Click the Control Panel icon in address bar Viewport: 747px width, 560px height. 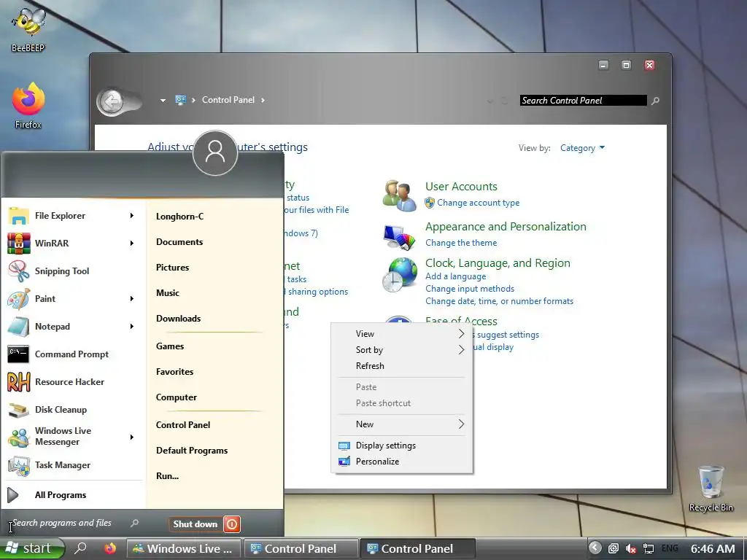[x=181, y=100]
